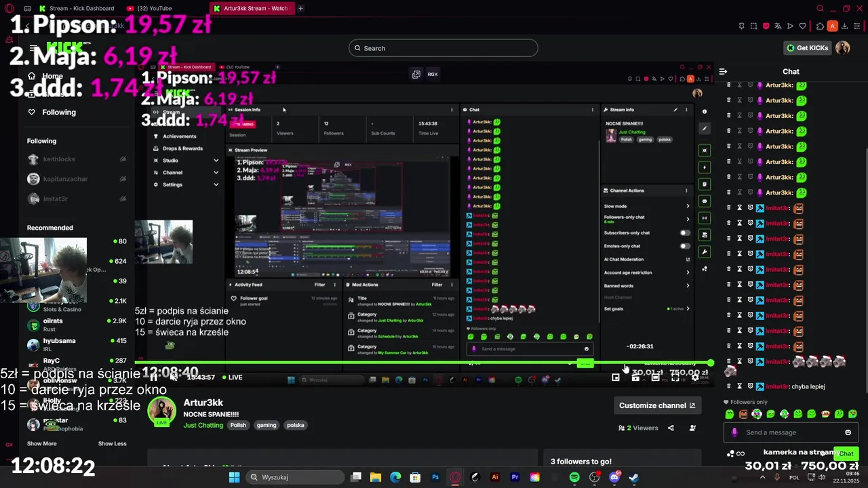Click the purple microphone chat identity icon
This screenshot has height=488, width=868.
(x=734, y=432)
